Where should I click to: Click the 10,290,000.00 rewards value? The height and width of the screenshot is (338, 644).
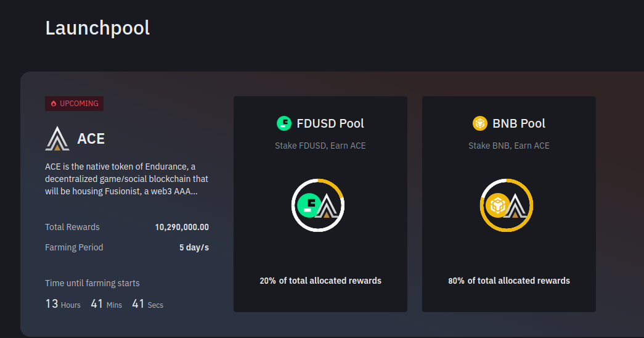[182, 227]
